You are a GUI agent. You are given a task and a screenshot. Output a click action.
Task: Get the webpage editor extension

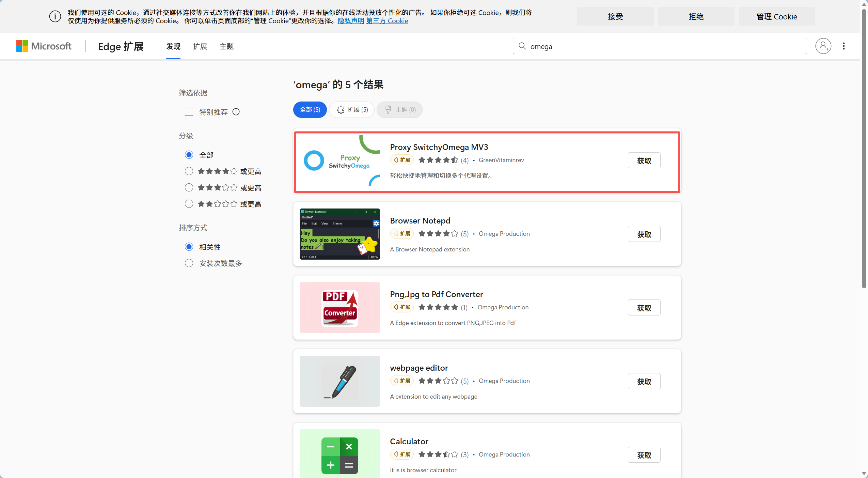pos(644,381)
